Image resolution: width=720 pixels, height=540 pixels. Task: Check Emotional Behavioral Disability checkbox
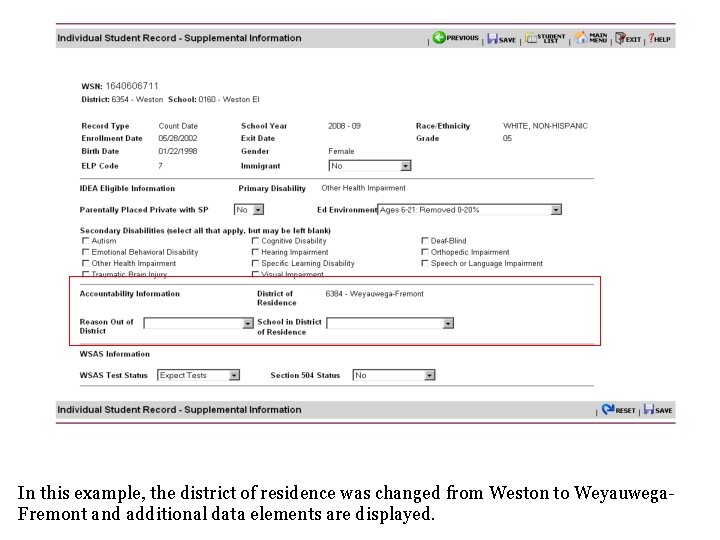(x=85, y=252)
